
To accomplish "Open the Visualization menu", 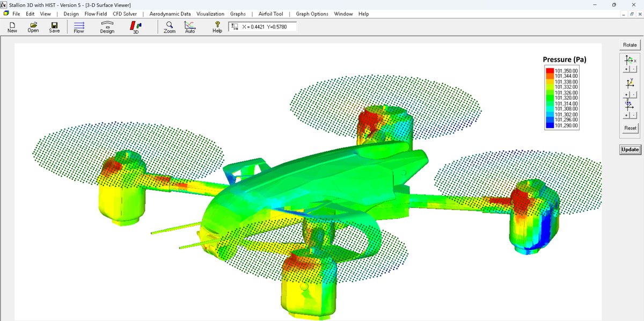I will click(210, 14).
